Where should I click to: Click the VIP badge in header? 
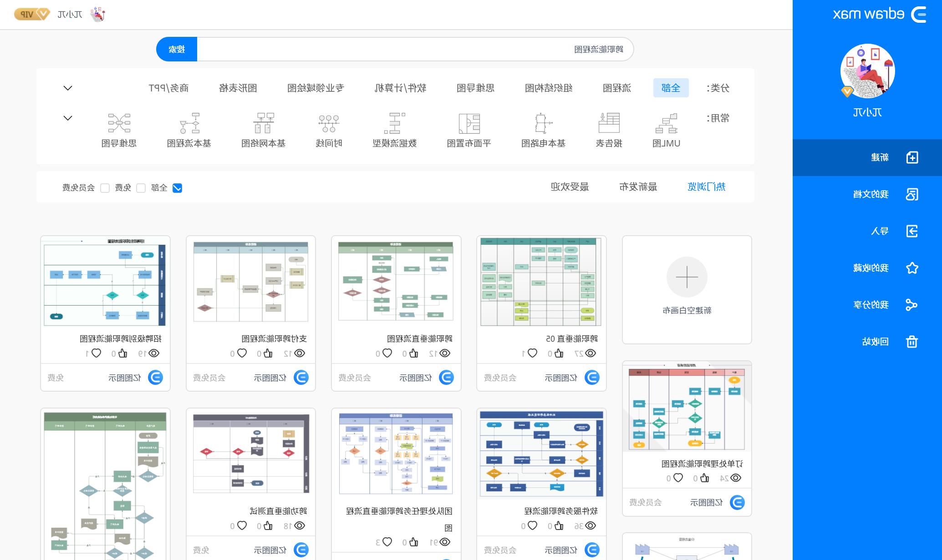32,14
